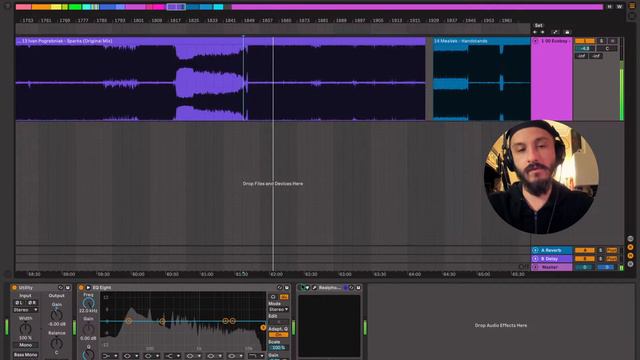Open the EQ Eight hot-swap preset icon

pyautogui.click(x=280, y=288)
